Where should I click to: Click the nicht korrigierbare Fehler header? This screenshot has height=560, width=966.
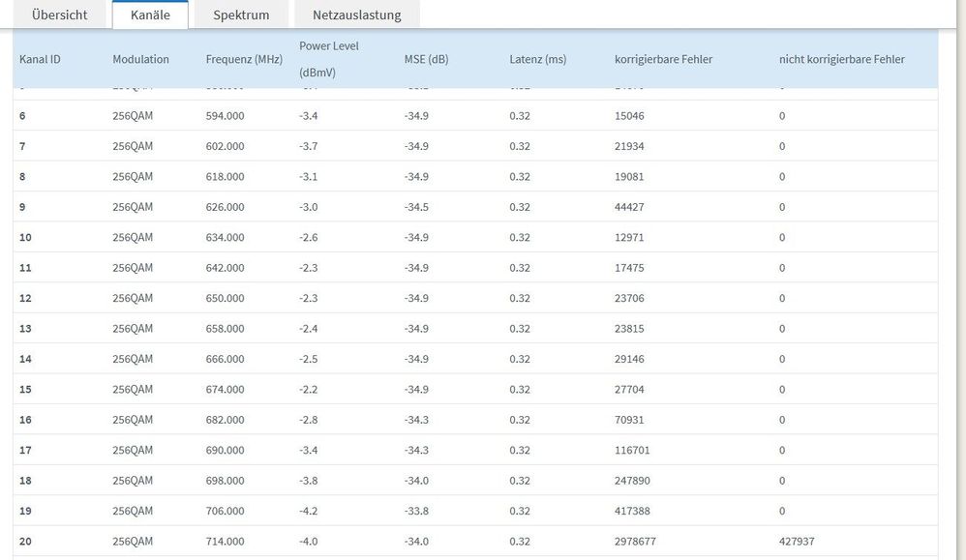click(841, 59)
